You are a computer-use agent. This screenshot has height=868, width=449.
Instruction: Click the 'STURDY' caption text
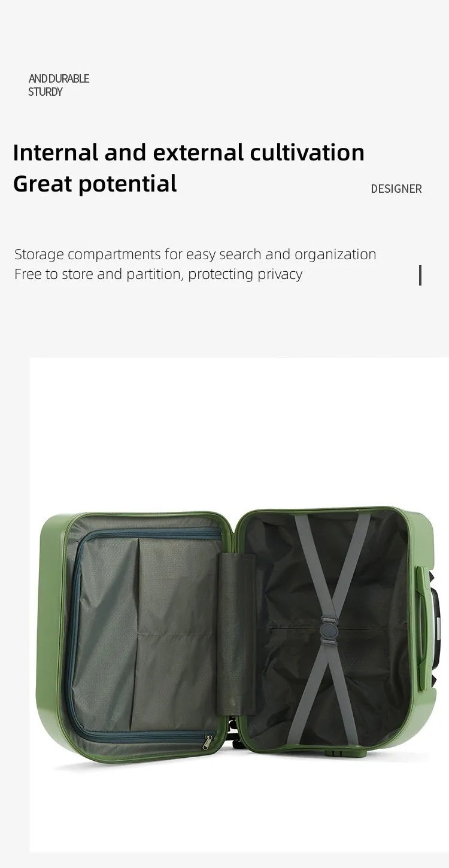click(45, 92)
